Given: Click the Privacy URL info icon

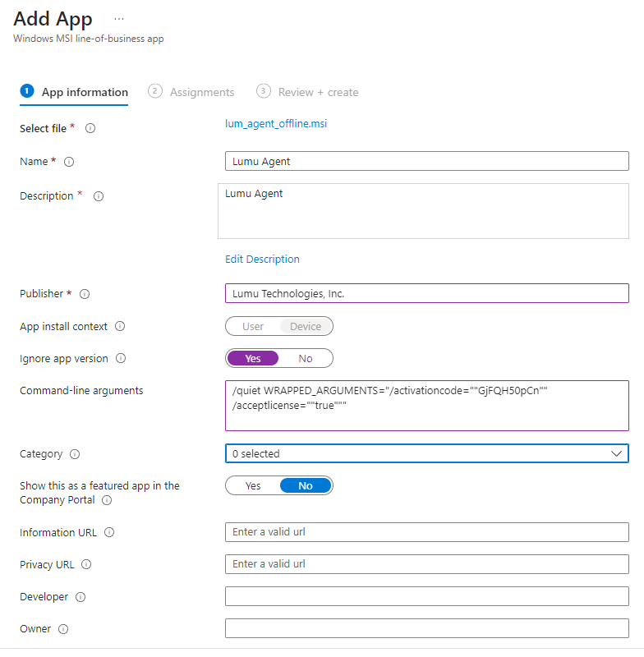Looking at the screenshot, I should click(86, 565).
